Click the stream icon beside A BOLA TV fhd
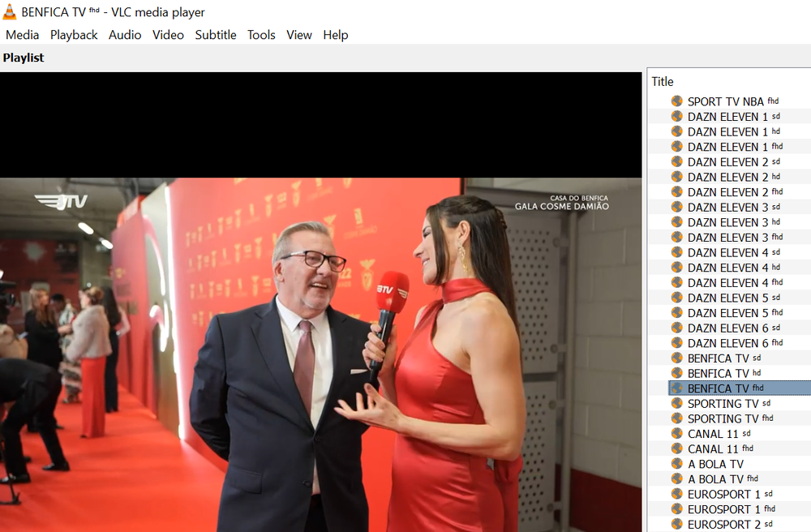Screen dimensions: 811x532 676,478
